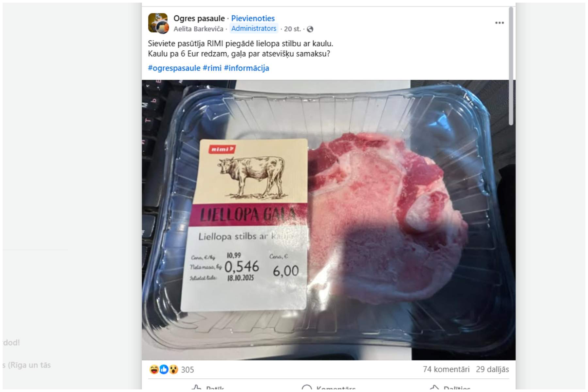Viewport: 588px width, 392px height.
Task: Click the post's vertical scrollbar
Action: pos(511,66)
